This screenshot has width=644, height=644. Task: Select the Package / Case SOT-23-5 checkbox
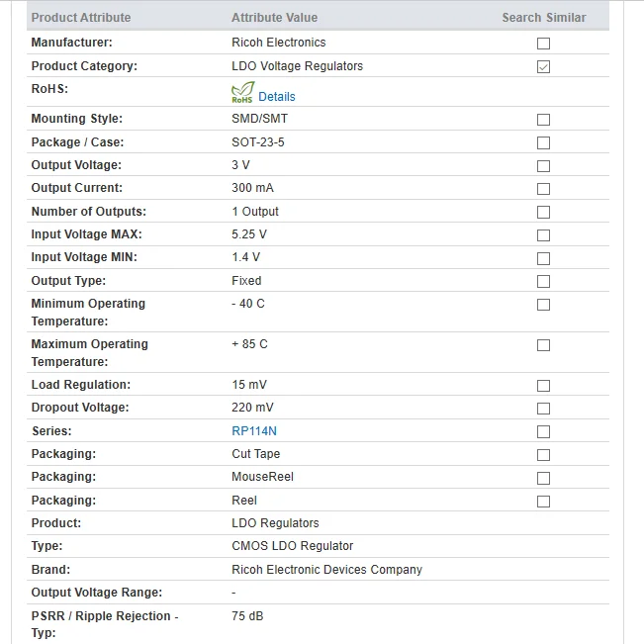543,142
